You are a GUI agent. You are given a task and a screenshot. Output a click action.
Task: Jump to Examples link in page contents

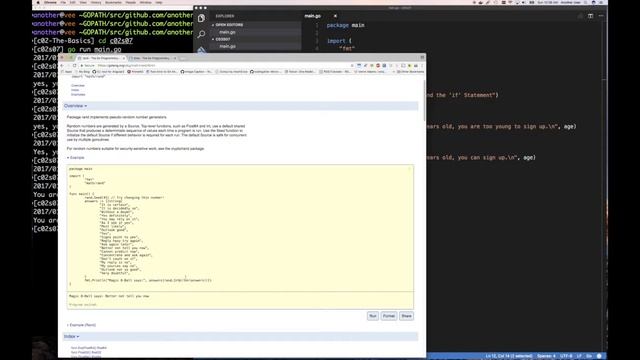(x=78, y=95)
